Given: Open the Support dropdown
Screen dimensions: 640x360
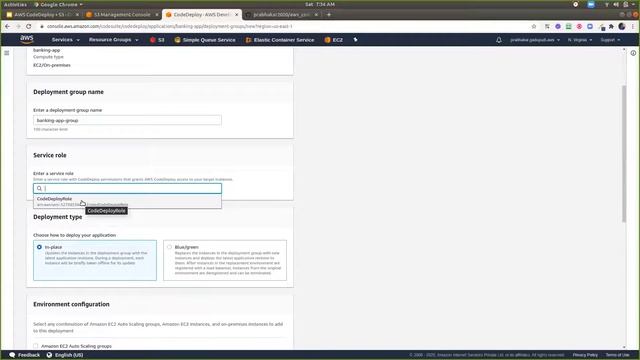Looking at the screenshot, I should point(610,40).
